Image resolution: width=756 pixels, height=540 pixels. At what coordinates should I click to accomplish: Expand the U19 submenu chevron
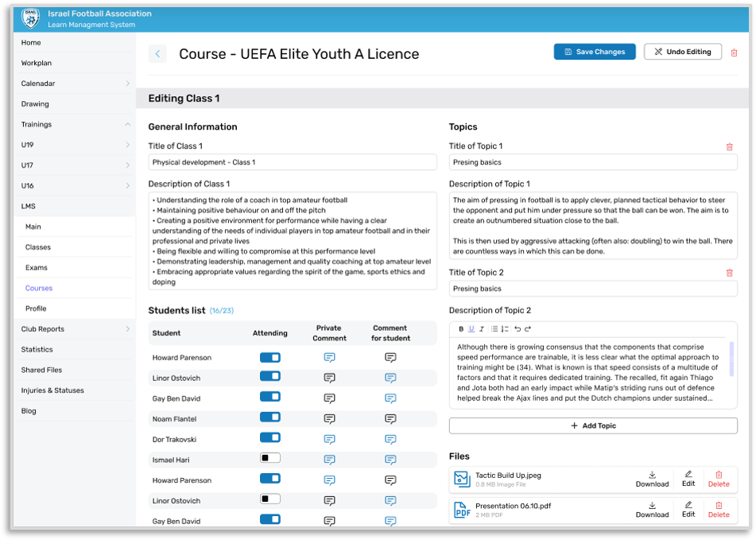click(127, 145)
